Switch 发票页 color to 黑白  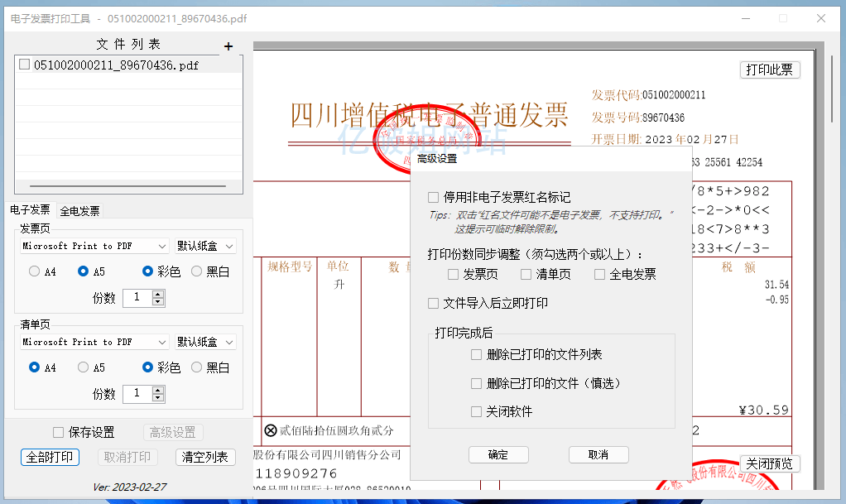196,270
